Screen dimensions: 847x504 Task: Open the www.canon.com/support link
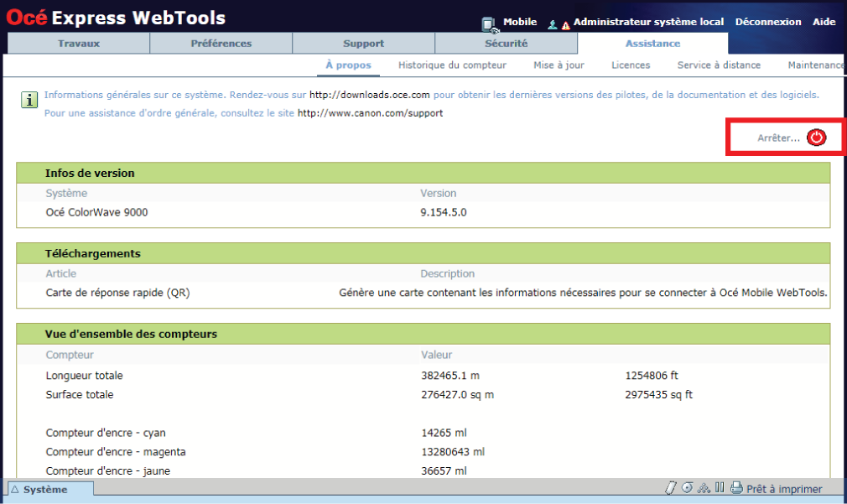pos(370,113)
